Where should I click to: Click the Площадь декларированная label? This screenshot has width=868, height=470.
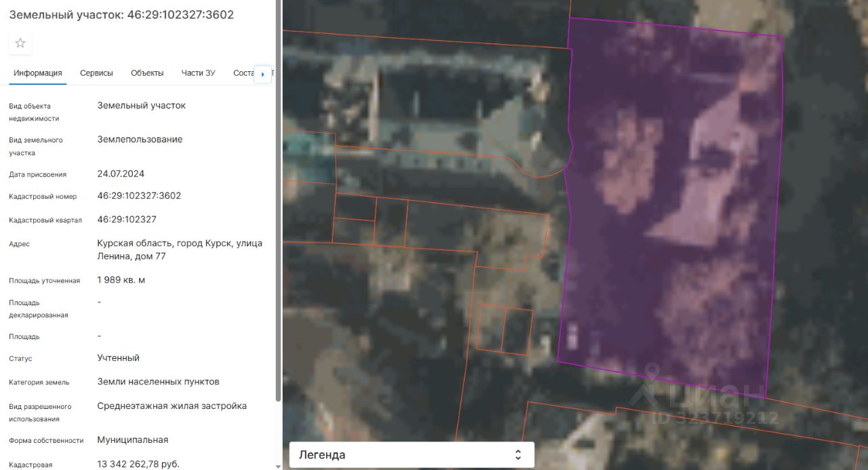click(39, 309)
